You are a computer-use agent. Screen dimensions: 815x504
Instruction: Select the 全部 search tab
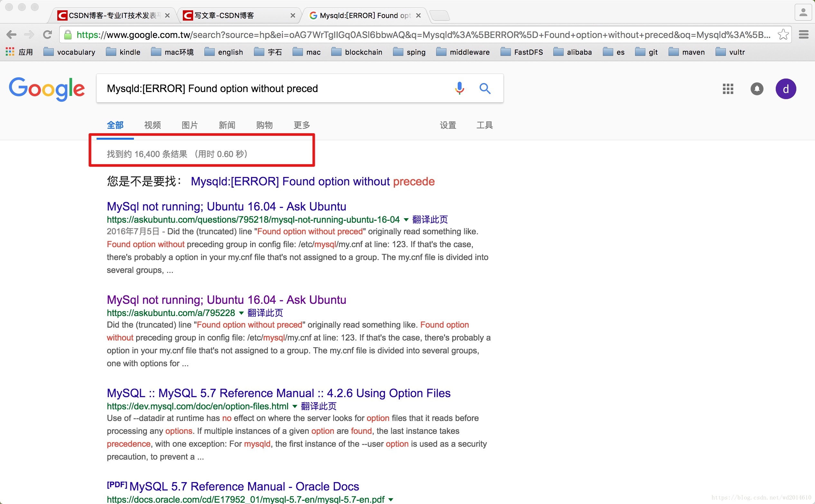point(115,125)
